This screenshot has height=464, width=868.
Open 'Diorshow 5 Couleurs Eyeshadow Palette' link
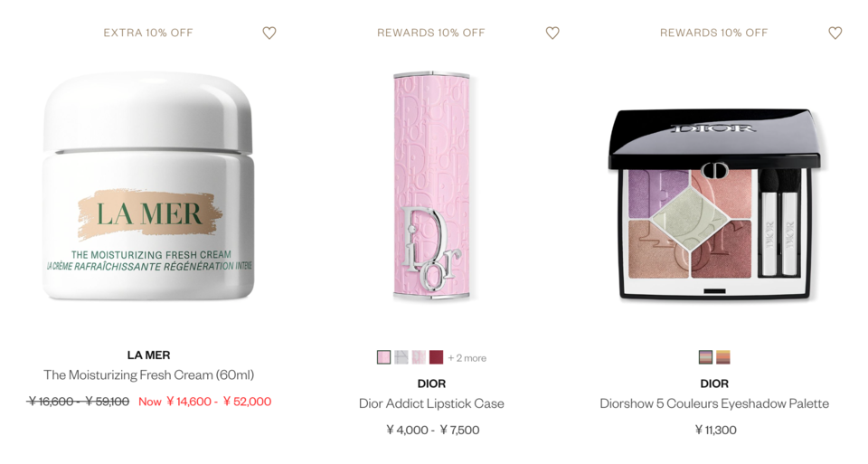(x=714, y=403)
